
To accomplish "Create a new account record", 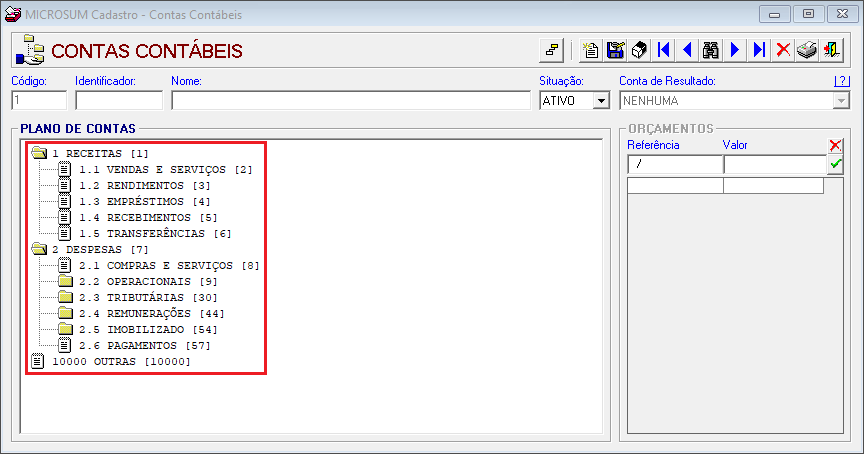I will click(x=590, y=50).
